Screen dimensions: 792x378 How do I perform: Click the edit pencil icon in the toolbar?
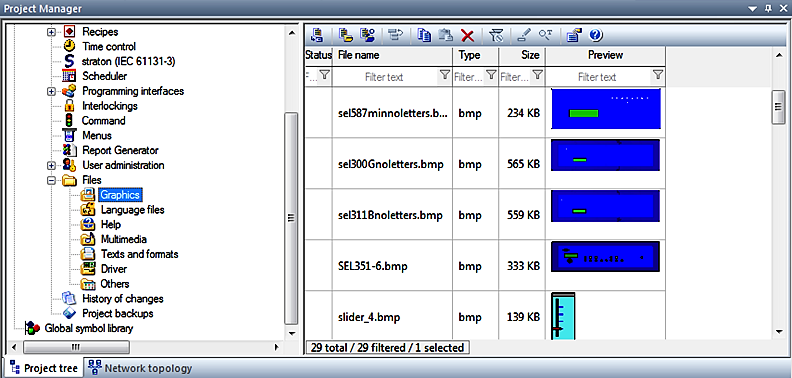[x=525, y=35]
